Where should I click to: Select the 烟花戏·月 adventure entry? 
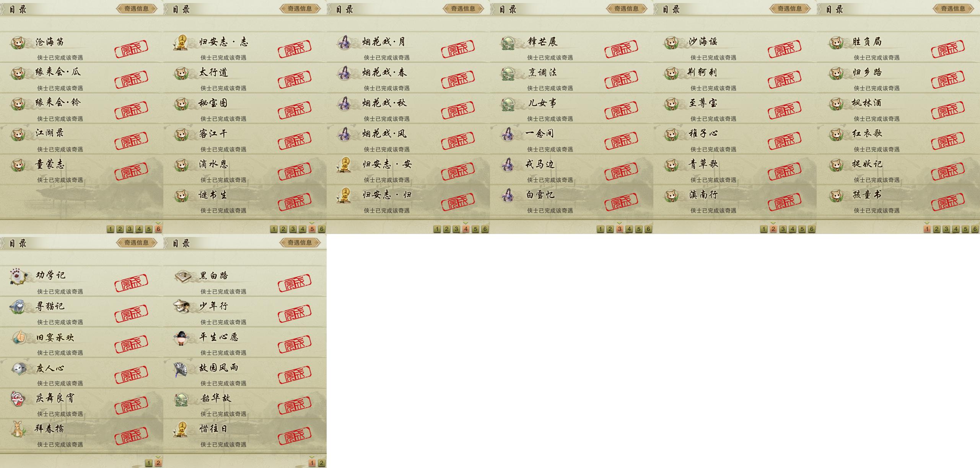coord(408,47)
